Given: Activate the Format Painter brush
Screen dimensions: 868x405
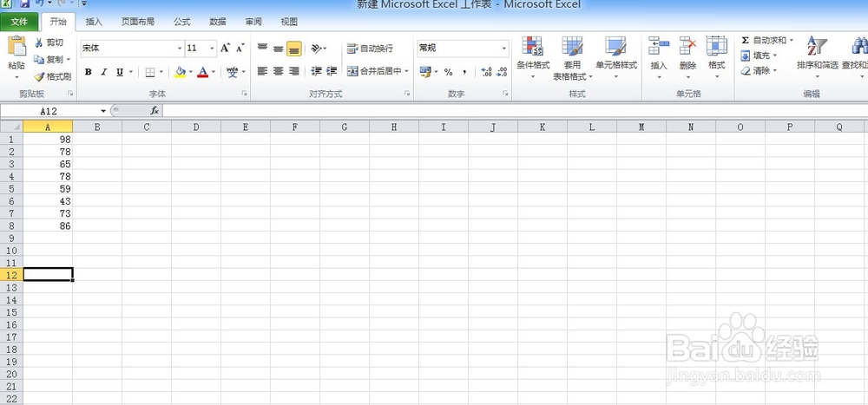Looking at the screenshot, I should click(53, 76).
